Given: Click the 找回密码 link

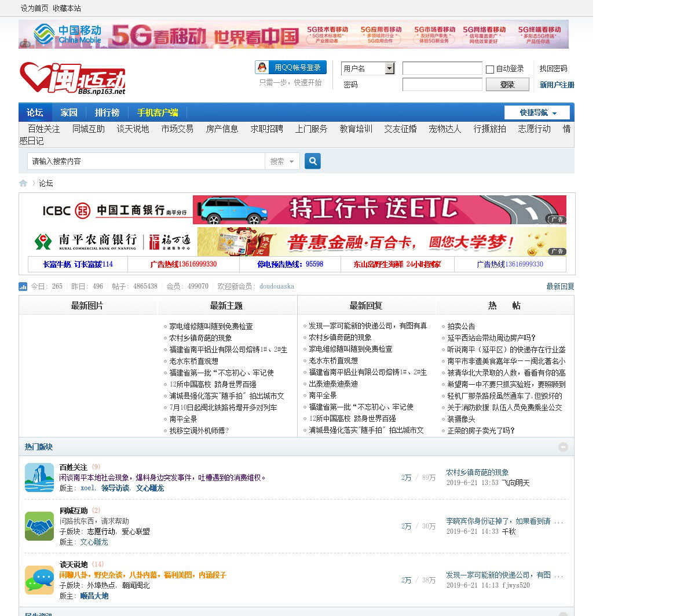Looking at the screenshot, I should (553, 68).
